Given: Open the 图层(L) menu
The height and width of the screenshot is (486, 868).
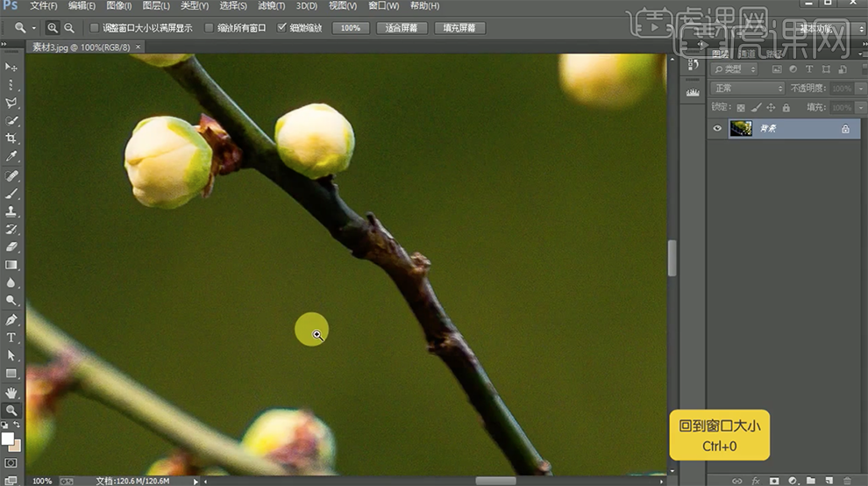Looking at the screenshot, I should click(156, 5).
